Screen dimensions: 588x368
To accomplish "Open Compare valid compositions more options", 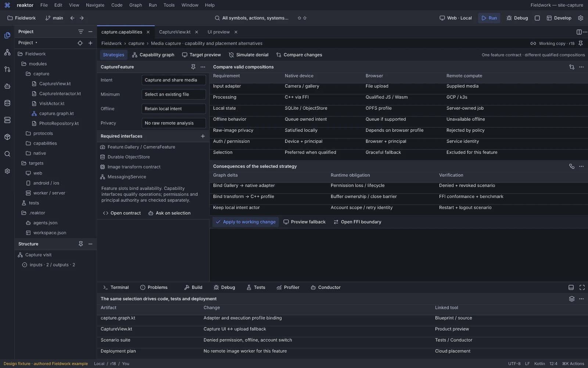I will pyautogui.click(x=581, y=67).
